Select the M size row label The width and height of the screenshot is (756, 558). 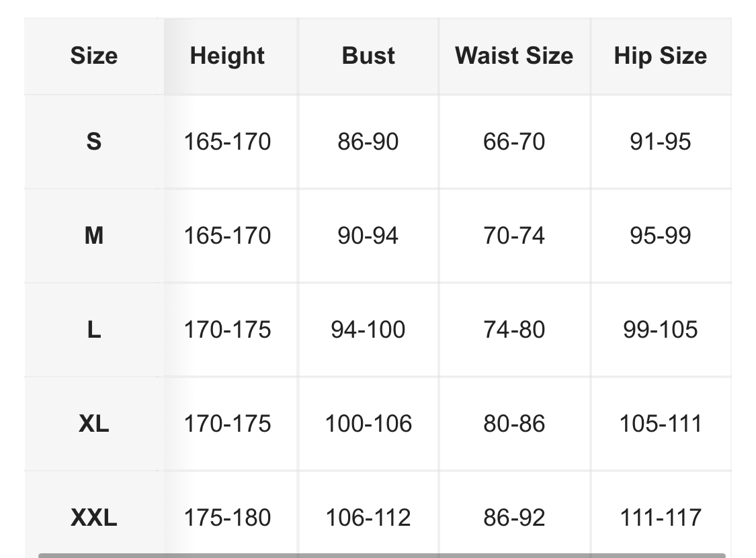tap(94, 236)
